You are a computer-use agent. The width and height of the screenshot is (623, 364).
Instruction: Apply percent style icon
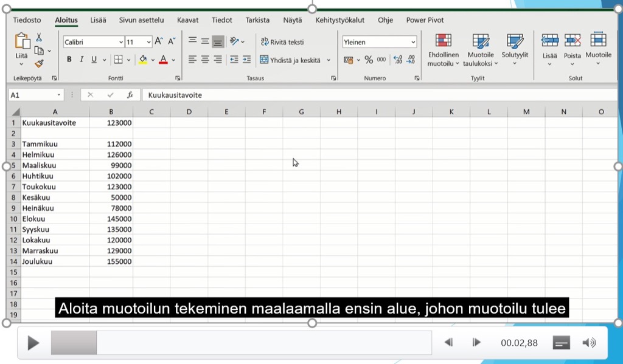(x=369, y=60)
